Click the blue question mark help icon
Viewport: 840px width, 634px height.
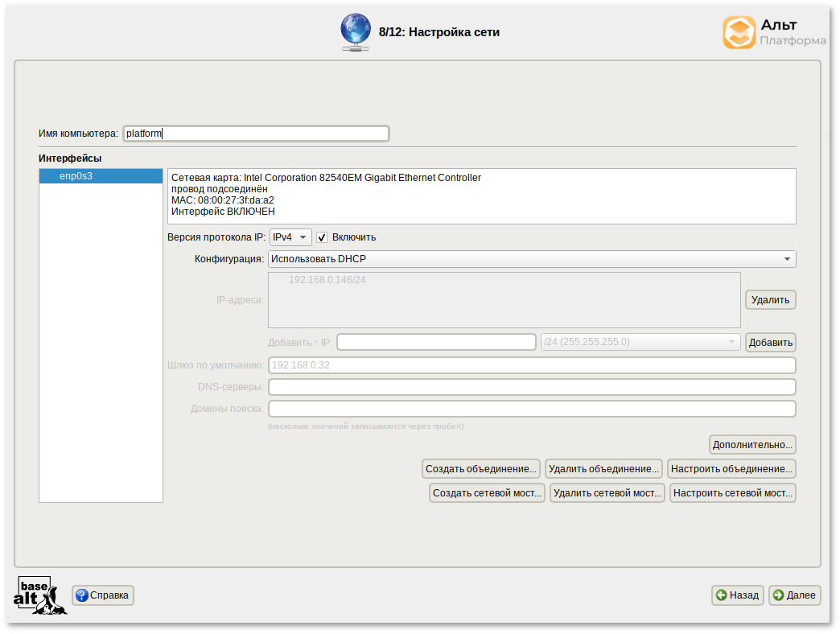(82, 595)
